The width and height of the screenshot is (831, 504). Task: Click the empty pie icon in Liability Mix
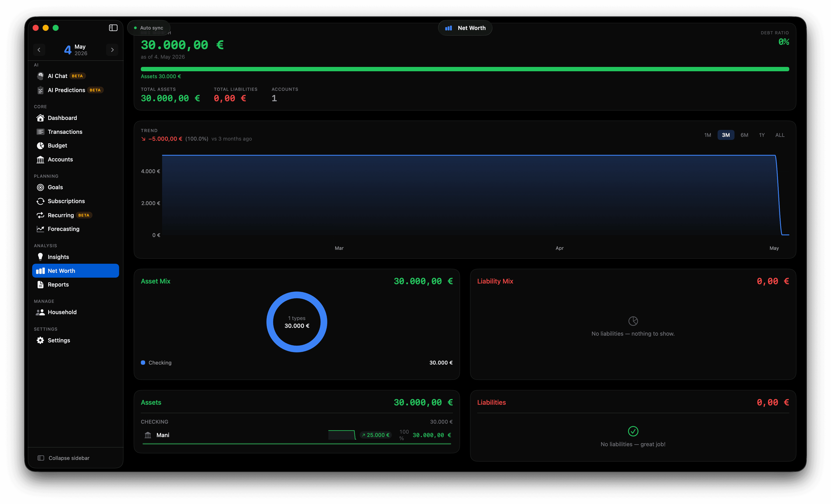coord(633,321)
